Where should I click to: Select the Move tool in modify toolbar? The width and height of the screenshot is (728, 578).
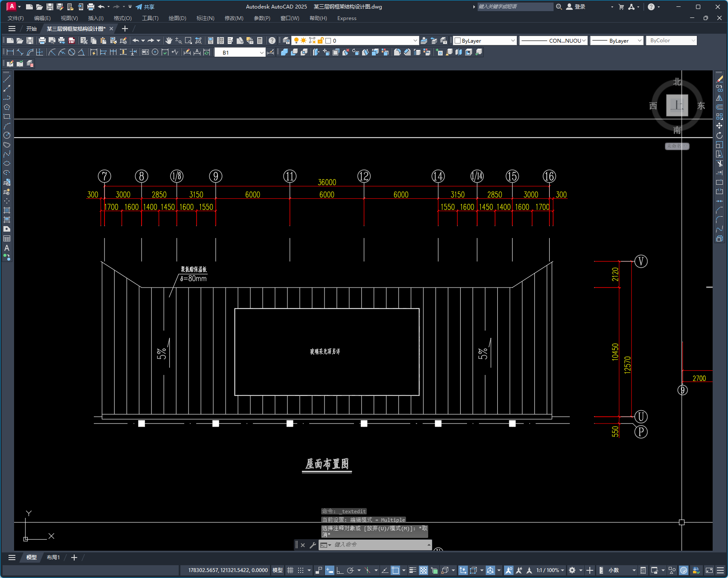[719, 126]
